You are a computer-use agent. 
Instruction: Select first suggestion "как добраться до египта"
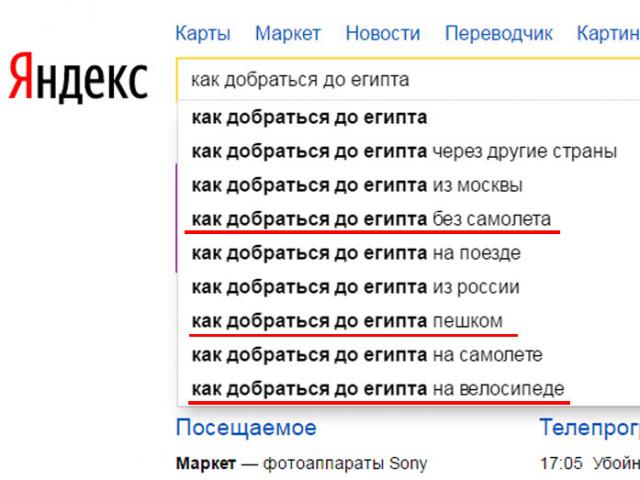coord(309,117)
